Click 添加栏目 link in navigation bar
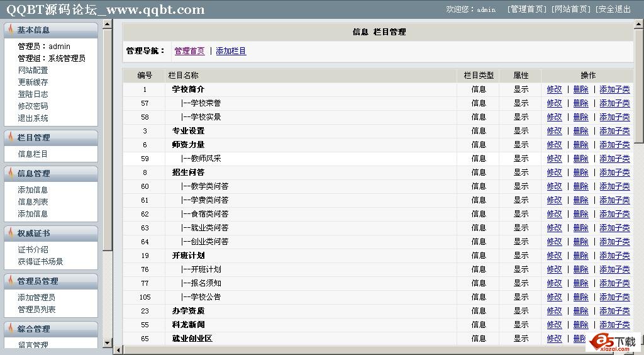The width and height of the screenshot is (644, 355). [231, 51]
